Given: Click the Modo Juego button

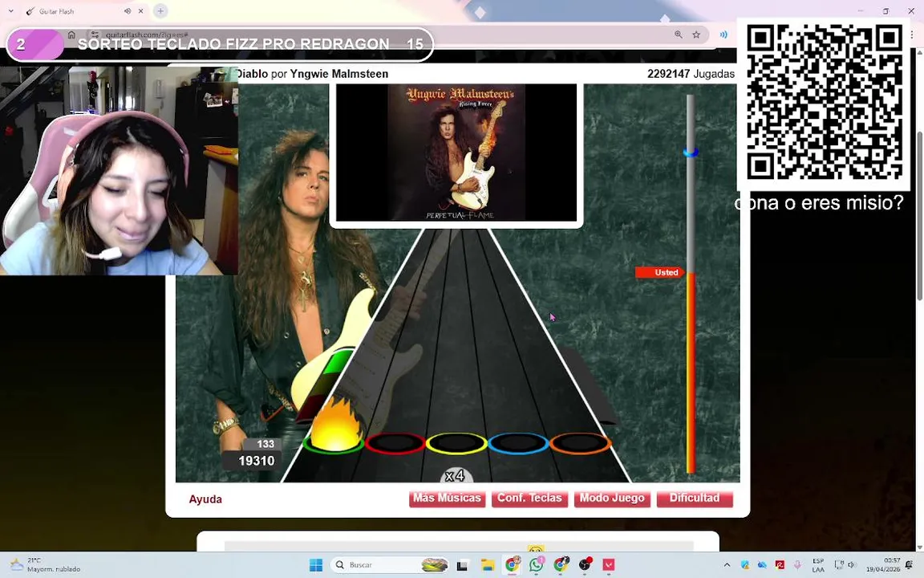Looking at the screenshot, I should point(612,499).
